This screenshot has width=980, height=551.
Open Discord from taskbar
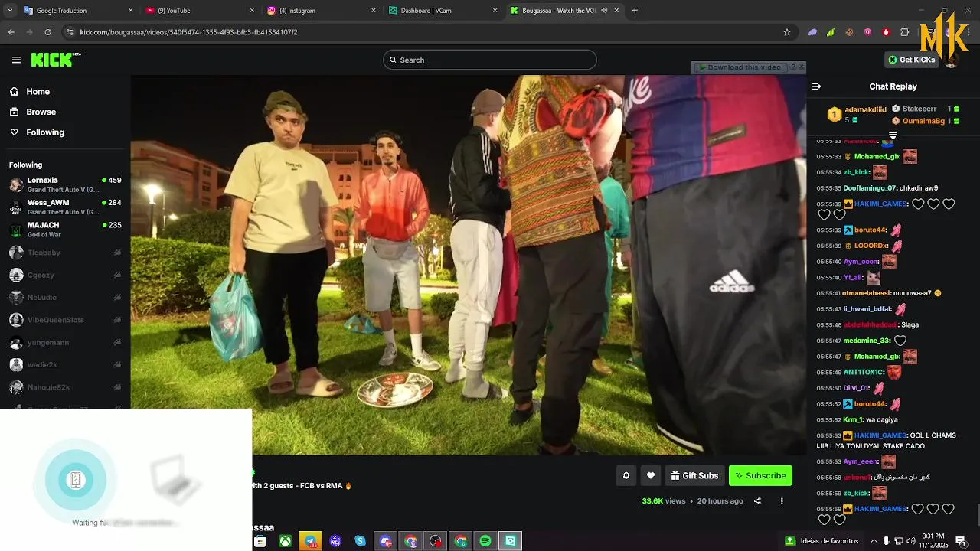pos(385,541)
